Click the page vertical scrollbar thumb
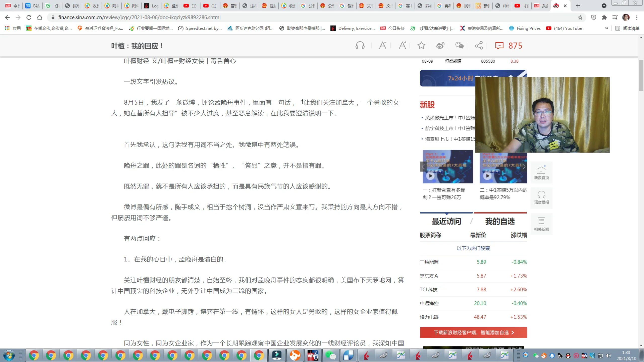Viewport: 644px width, 362px height. [641, 75]
